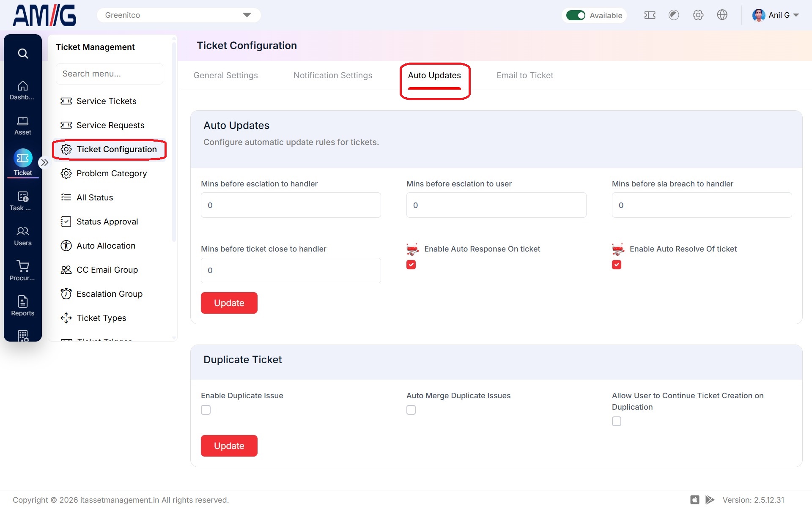
Task: Open the Asset module icon
Action: [22, 126]
